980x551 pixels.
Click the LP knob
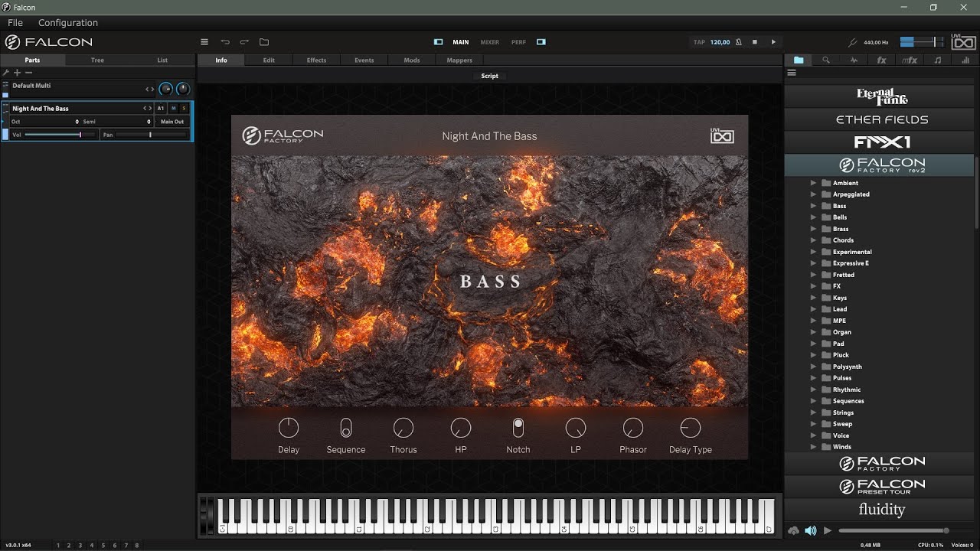click(x=576, y=428)
